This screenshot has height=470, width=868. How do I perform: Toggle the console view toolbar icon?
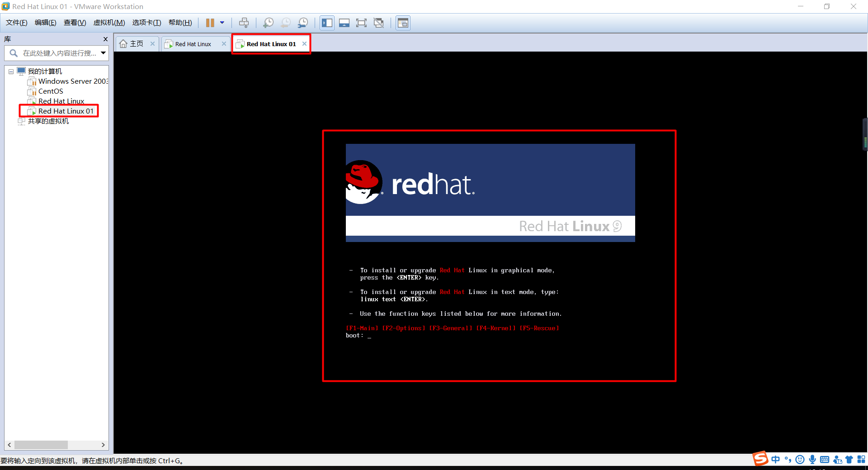(x=403, y=23)
